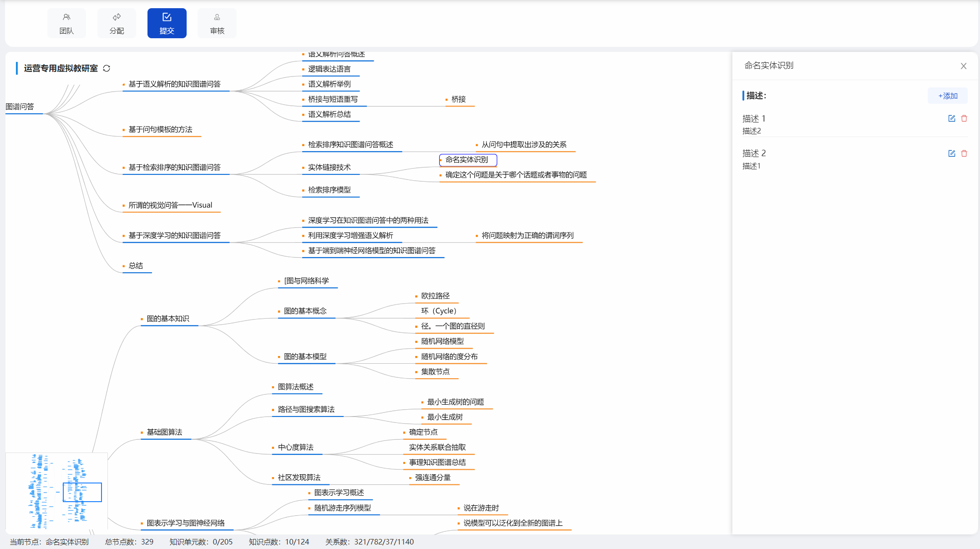Open the 审核 (review) tab
980x549 pixels.
(x=217, y=23)
